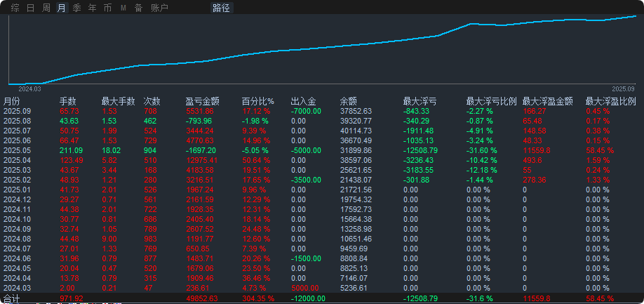Select the 2024.08 month row label
The image size is (644, 304).
point(17,239)
